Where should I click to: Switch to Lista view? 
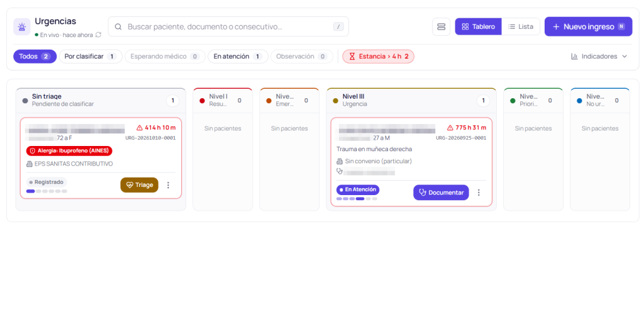click(520, 26)
